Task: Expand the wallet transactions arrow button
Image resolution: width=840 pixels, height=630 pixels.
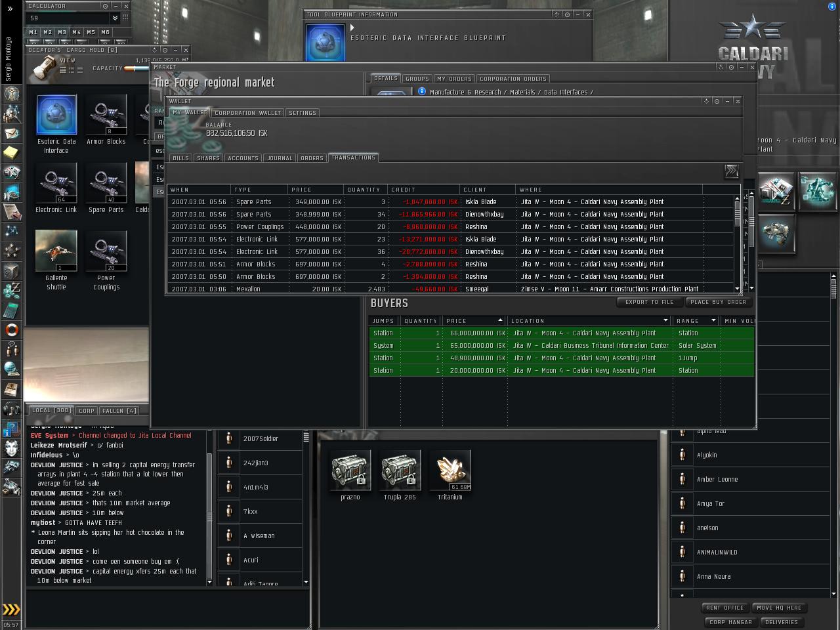Action: 732,171
